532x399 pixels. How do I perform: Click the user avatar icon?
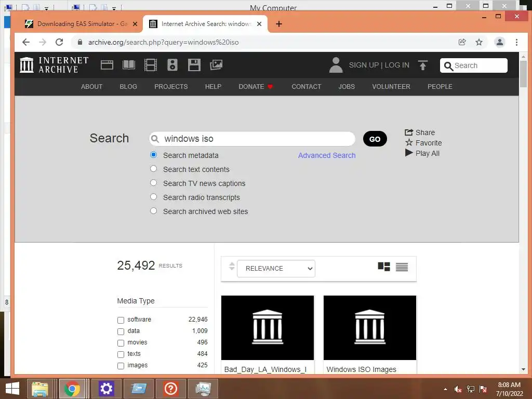point(336,65)
